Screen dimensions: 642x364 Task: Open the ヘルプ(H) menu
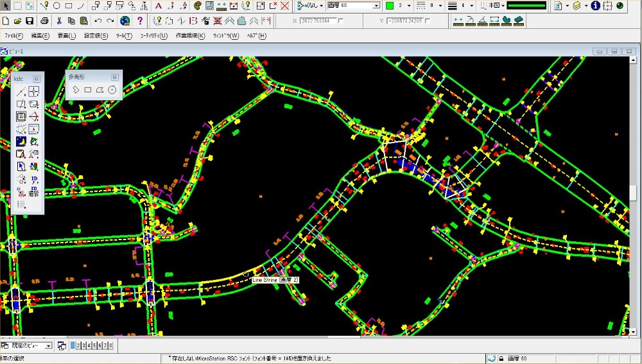(x=257, y=35)
